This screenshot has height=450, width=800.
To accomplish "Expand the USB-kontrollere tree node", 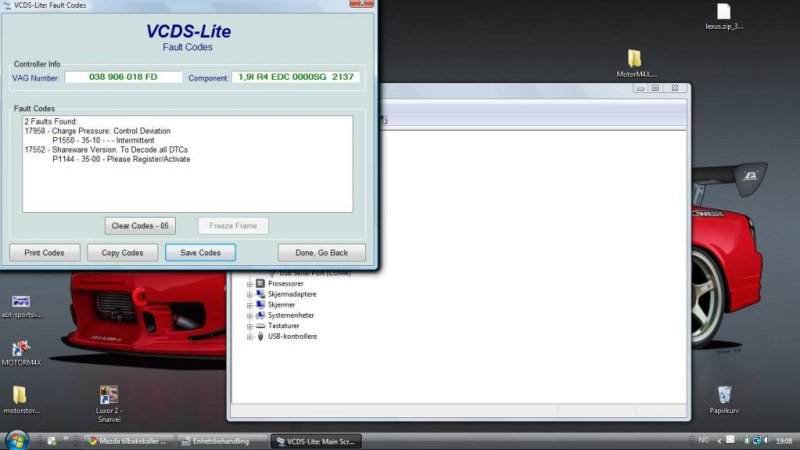I will (x=250, y=337).
